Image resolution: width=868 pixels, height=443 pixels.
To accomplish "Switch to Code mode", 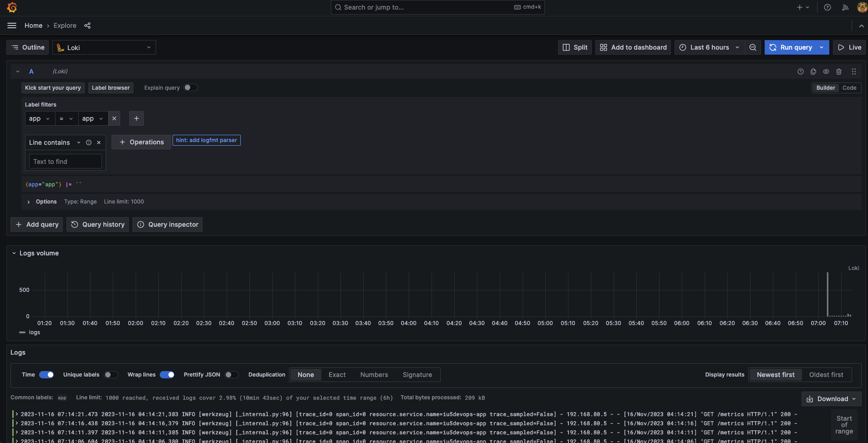I will click(850, 87).
